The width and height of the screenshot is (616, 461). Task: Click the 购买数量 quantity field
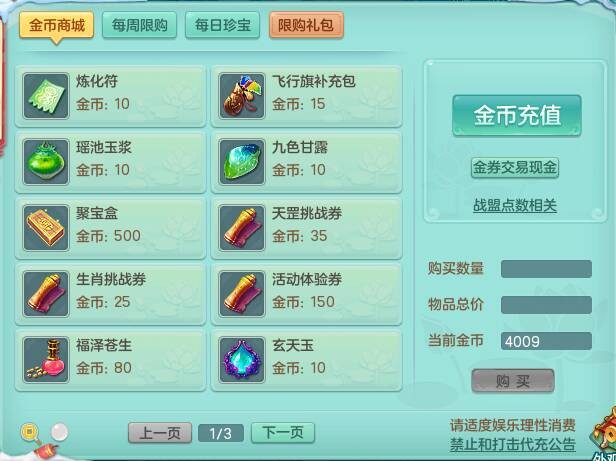coord(546,269)
